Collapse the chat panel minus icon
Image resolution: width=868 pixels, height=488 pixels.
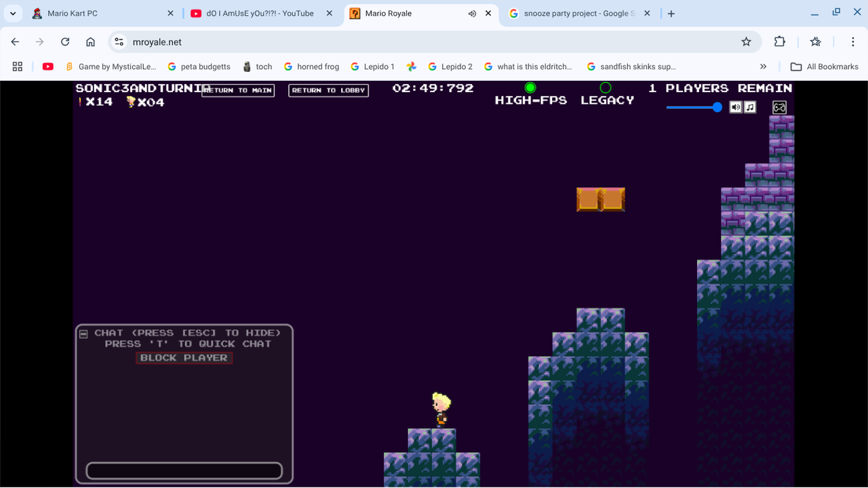(83, 333)
